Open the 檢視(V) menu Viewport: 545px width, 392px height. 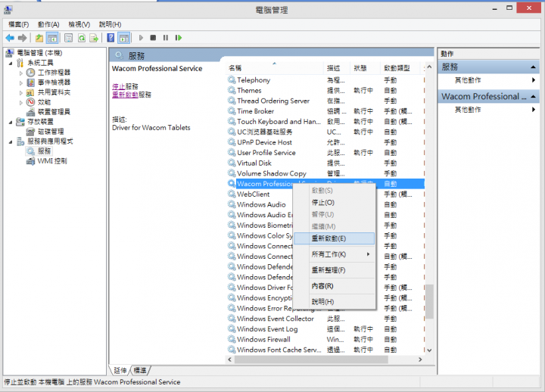click(79, 24)
